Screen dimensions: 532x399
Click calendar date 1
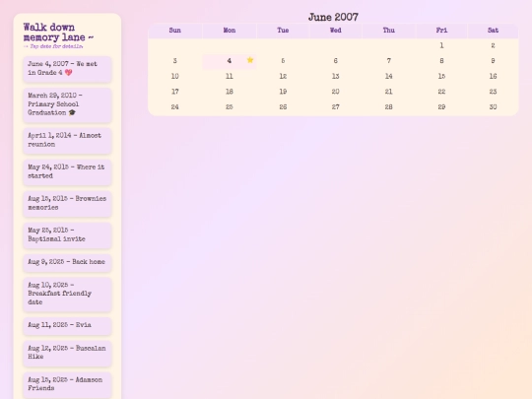click(441, 45)
